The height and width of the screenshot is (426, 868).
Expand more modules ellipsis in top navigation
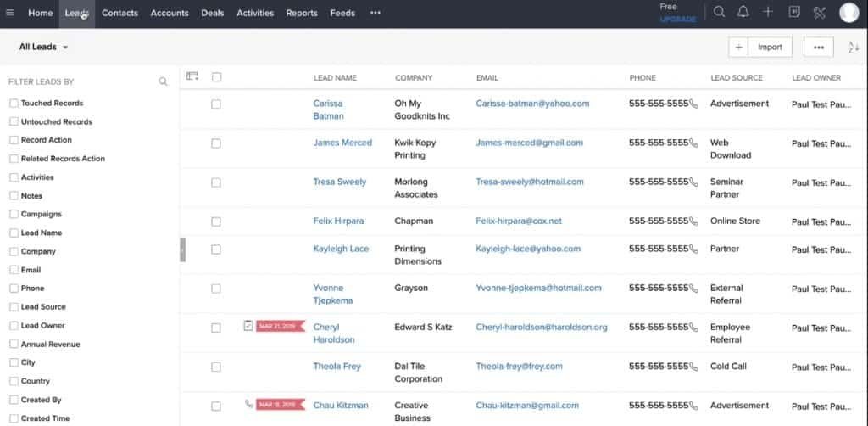tap(376, 13)
